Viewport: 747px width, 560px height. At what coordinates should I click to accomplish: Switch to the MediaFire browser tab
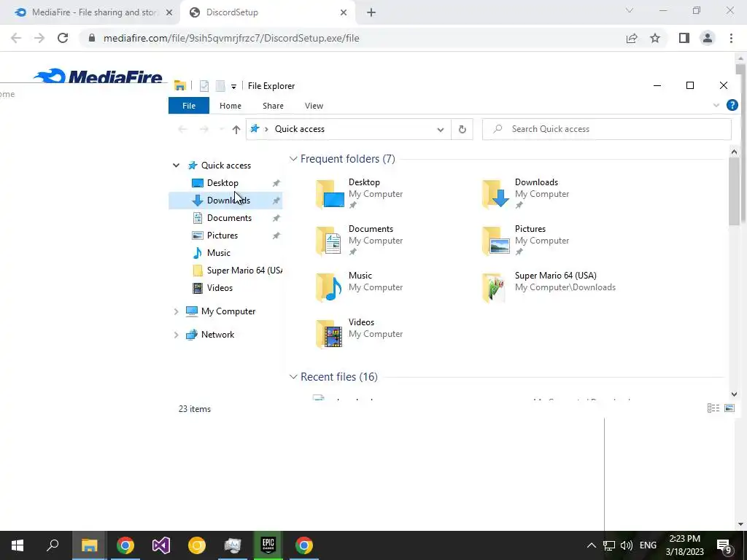(94, 12)
